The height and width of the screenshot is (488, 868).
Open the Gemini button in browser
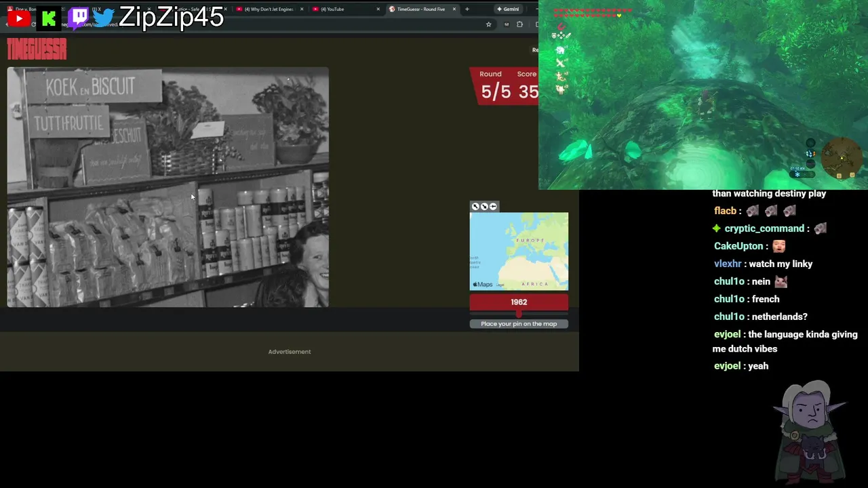coord(508,9)
